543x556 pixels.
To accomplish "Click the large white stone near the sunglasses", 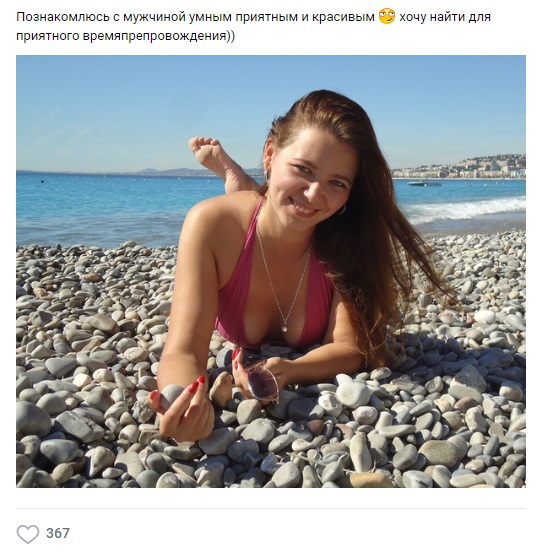I will coord(353,394).
